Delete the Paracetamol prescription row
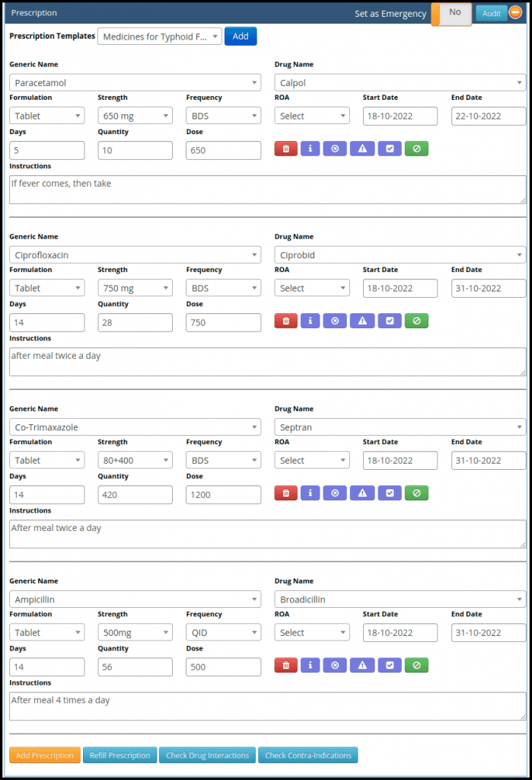 285,149
